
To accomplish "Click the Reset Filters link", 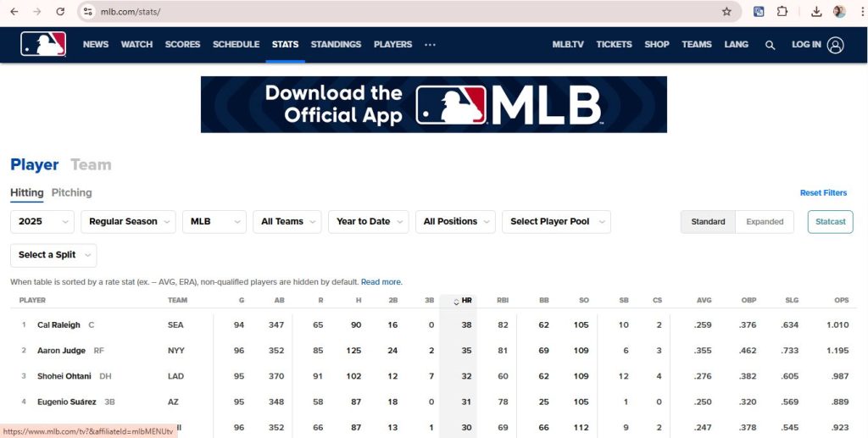I will [x=823, y=193].
